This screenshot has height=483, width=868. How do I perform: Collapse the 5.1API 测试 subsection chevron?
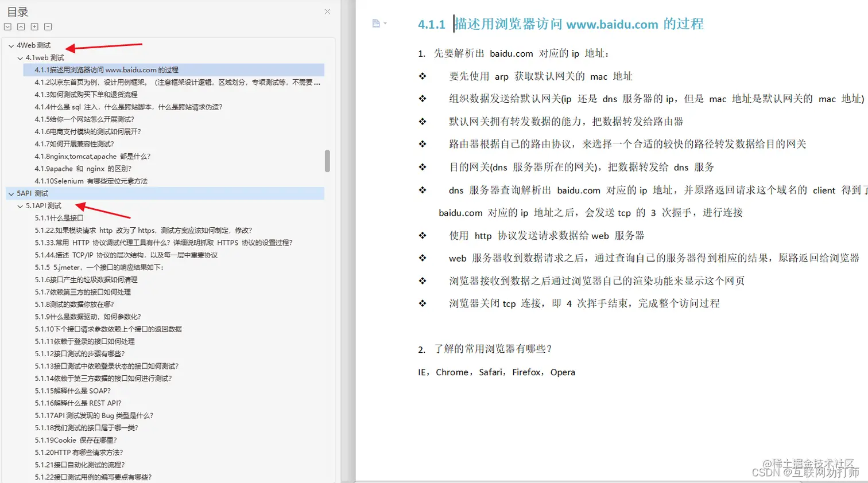pos(20,206)
